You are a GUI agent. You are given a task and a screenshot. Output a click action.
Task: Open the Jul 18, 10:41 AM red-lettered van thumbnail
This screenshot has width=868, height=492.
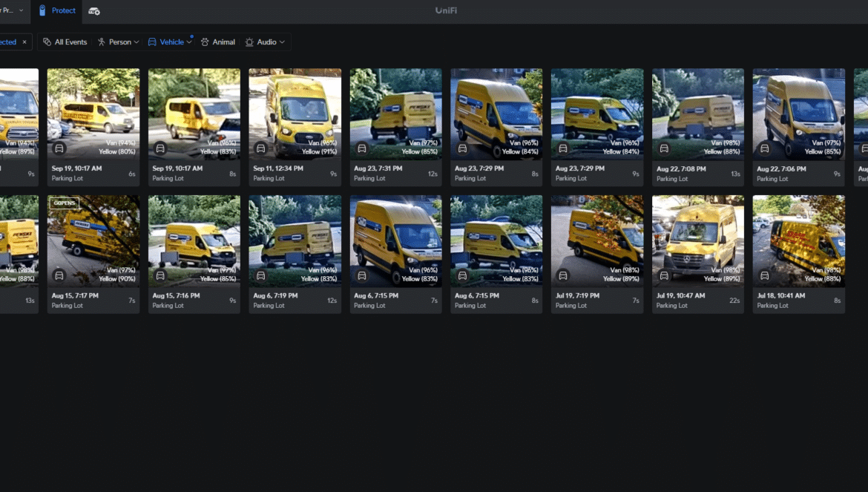(x=799, y=240)
